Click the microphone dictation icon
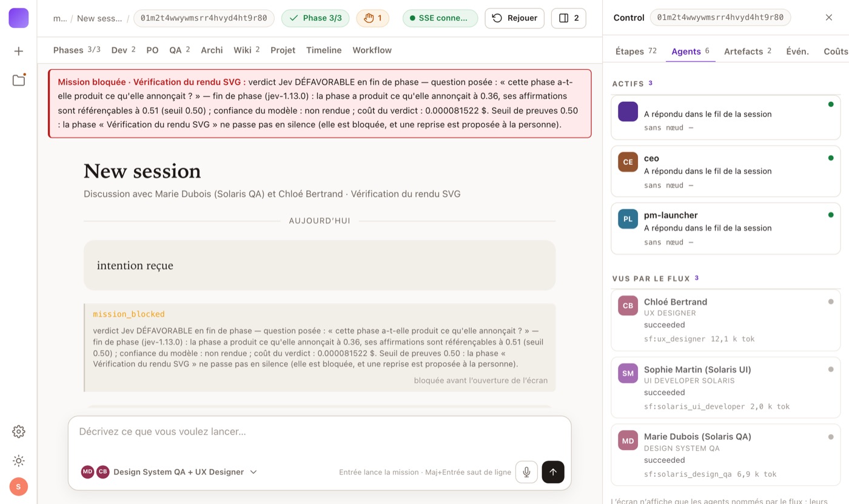 [526, 472]
